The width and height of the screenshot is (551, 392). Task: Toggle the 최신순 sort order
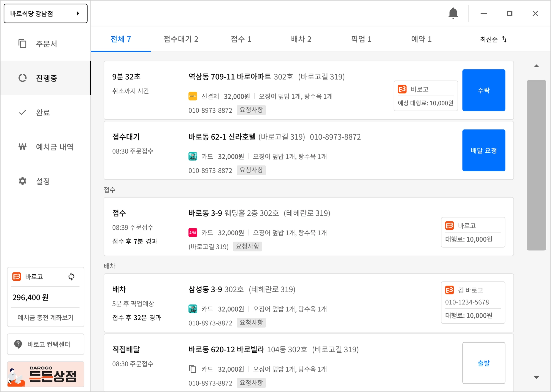click(493, 39)
